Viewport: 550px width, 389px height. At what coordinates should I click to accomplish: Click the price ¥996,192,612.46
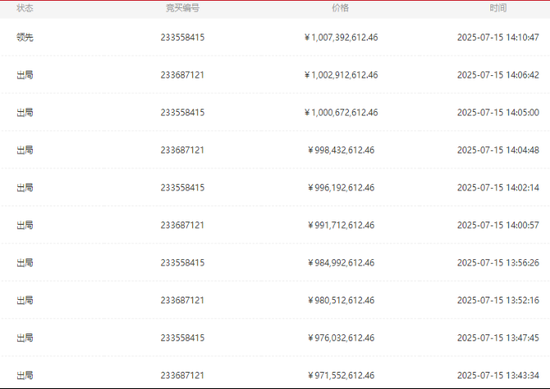point(341,187)
